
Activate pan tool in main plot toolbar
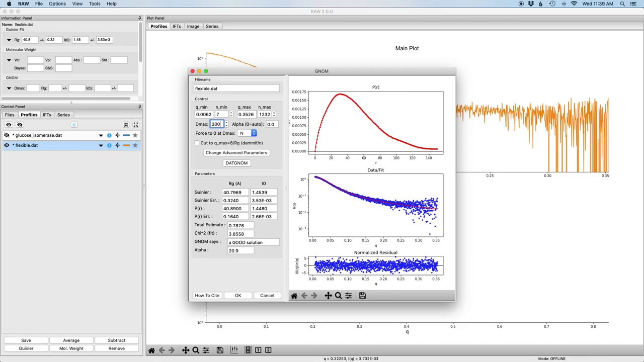point(186,350)
